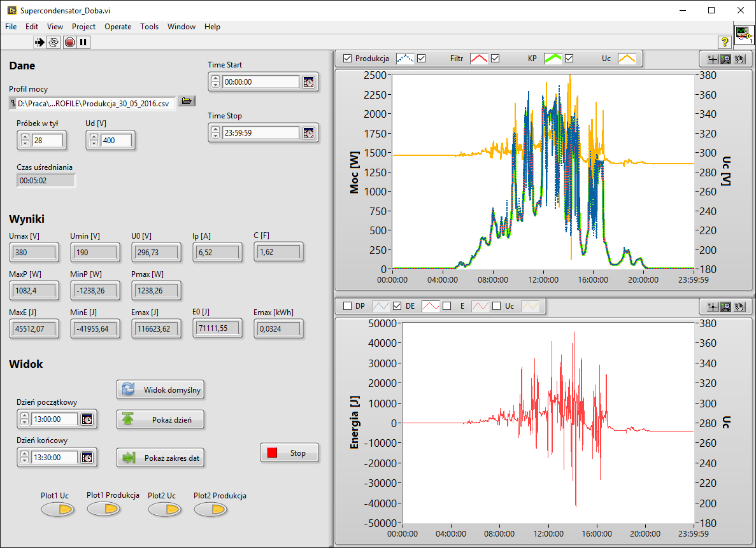
Task: Click the Profil mocy file path field
Action: (x=92, y=103)
